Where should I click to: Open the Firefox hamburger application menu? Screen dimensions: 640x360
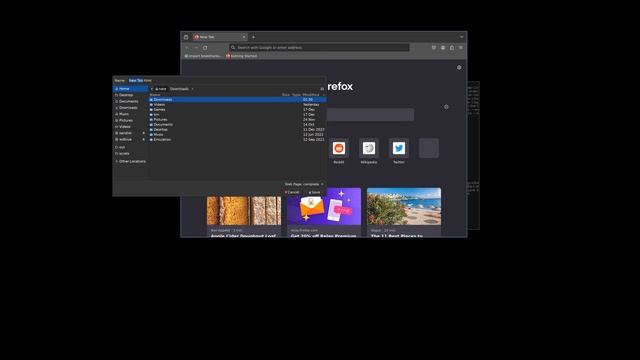pos(461,48)
